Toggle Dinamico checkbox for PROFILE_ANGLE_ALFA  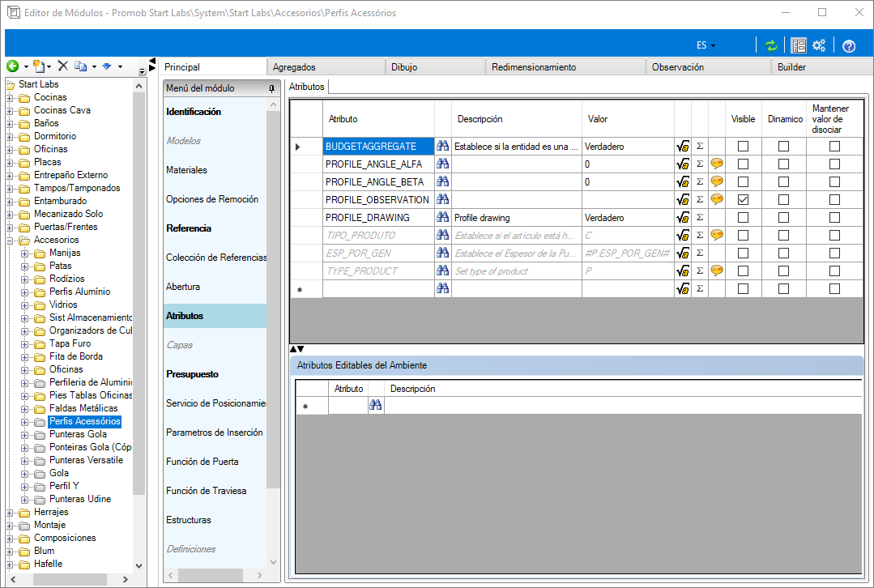pos(784,164)
